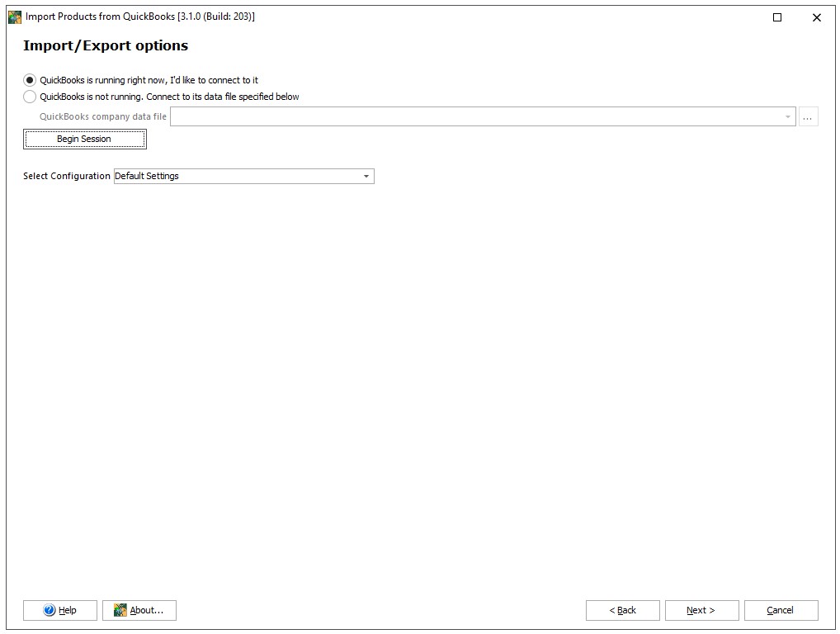Click the QuickBooks company data file field
This screenshot has width=840, height=634.
pos(483,117)
